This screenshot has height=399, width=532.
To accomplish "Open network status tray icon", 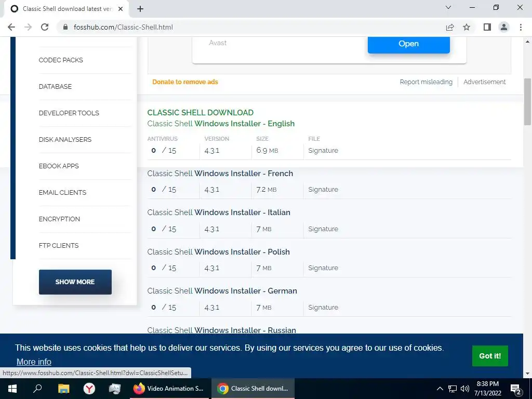I will click(x=453, y=389).
